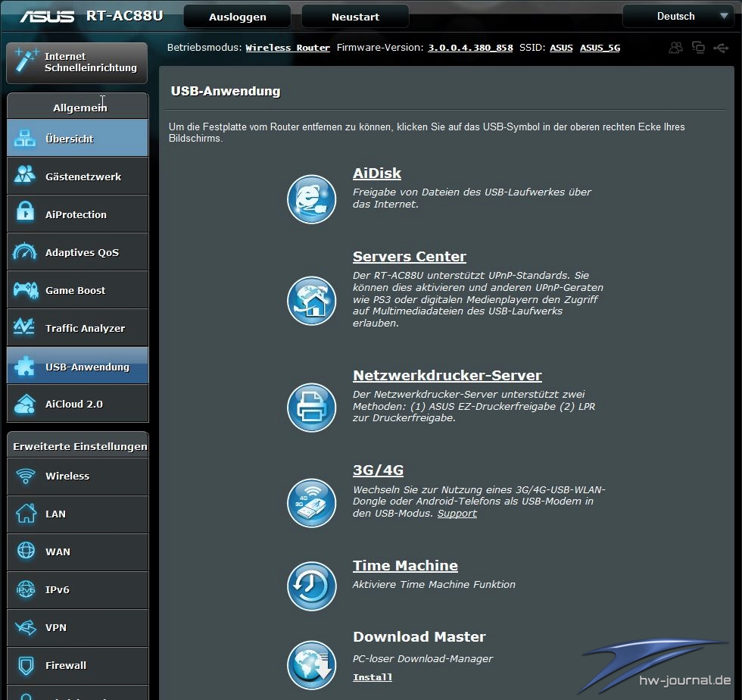
Task: Click the Wireless Router mode link
Action: point(288,48)
